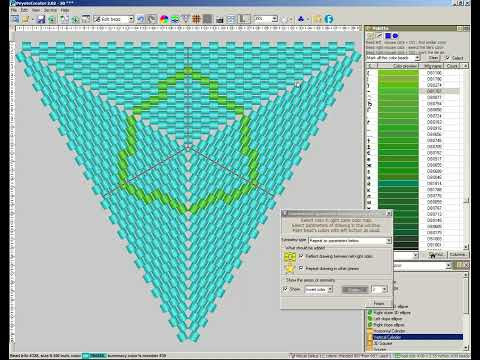This screenshot has height=360, width=480.
Task: Click the yellow star repeat-drawing icon
Action: pos(290,268)
